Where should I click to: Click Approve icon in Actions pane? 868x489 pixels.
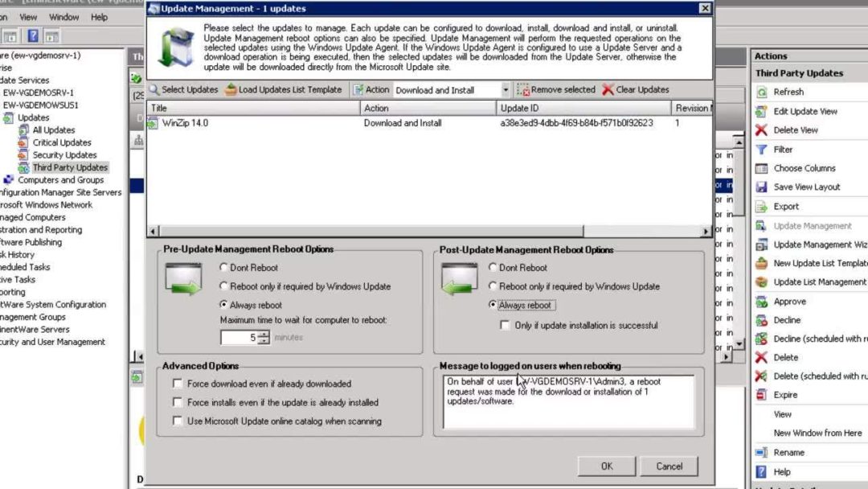click(x=762, y=302)
